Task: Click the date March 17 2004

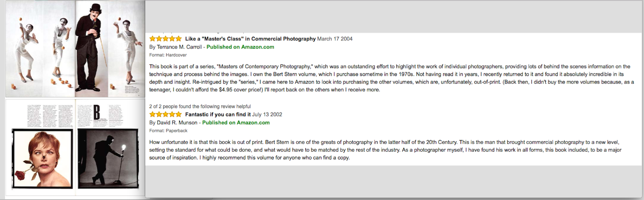Action: (335, 39)
